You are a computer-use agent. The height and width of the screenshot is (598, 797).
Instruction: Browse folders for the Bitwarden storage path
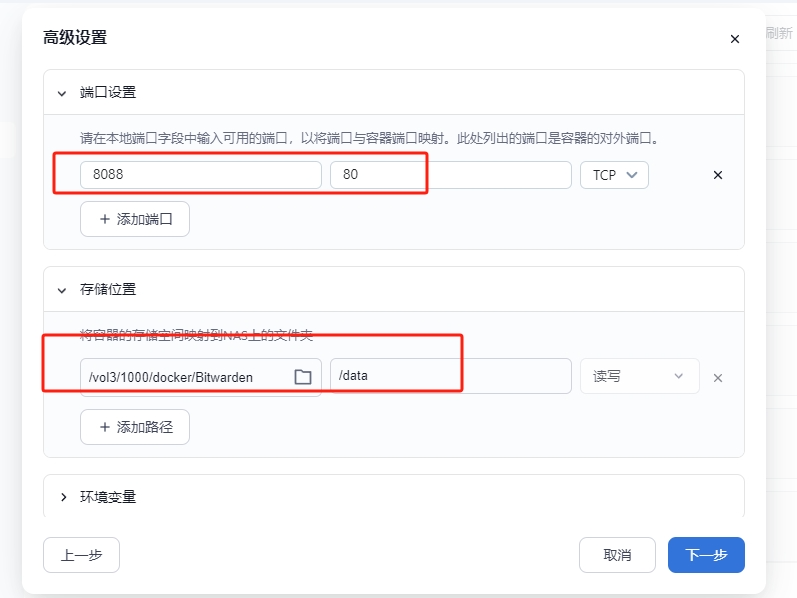pos(303,377)
